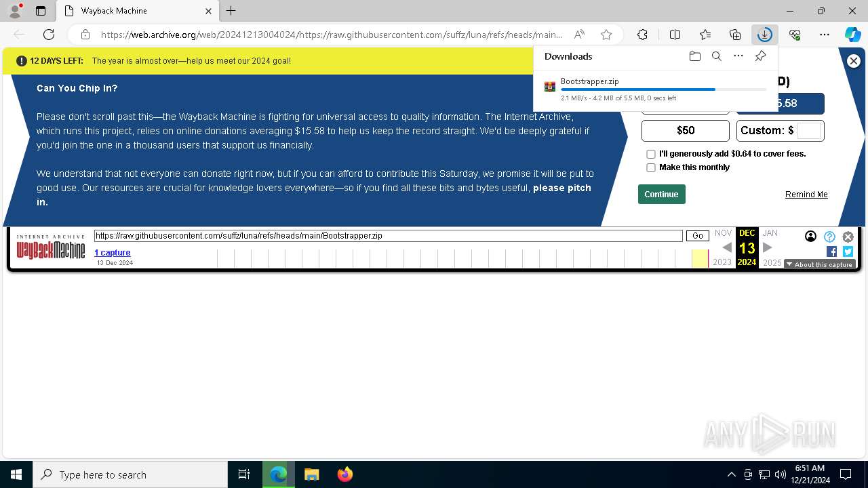The height and width of the screenshot is (488, 868).
Task: View site information lock icon
Action: tap(85, 35)
